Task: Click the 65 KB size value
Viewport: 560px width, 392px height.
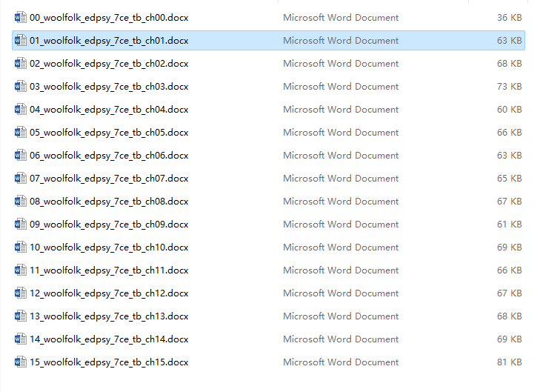Action: pyautogui.click(x=510, y=179)
